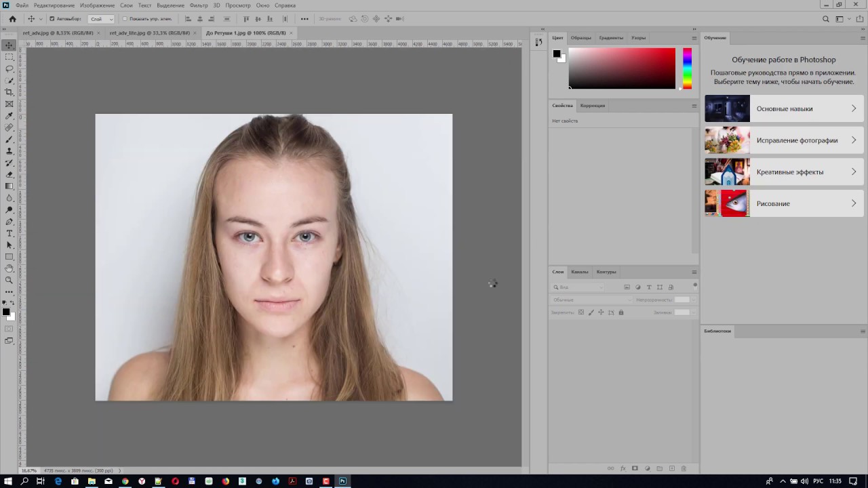Click the foreground color swatch in the toolbar

[x=6, y=312]
